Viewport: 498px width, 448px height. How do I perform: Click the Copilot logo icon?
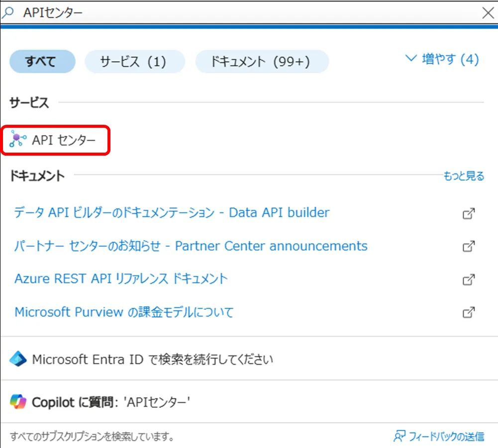click(18, 402)
